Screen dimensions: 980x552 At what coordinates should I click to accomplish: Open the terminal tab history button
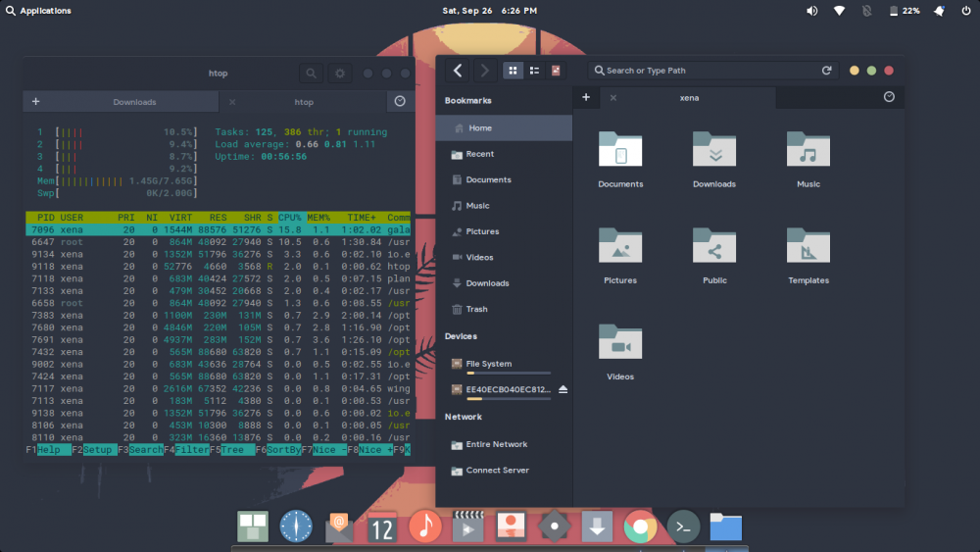pyautogui.click(x=400, y=101)
